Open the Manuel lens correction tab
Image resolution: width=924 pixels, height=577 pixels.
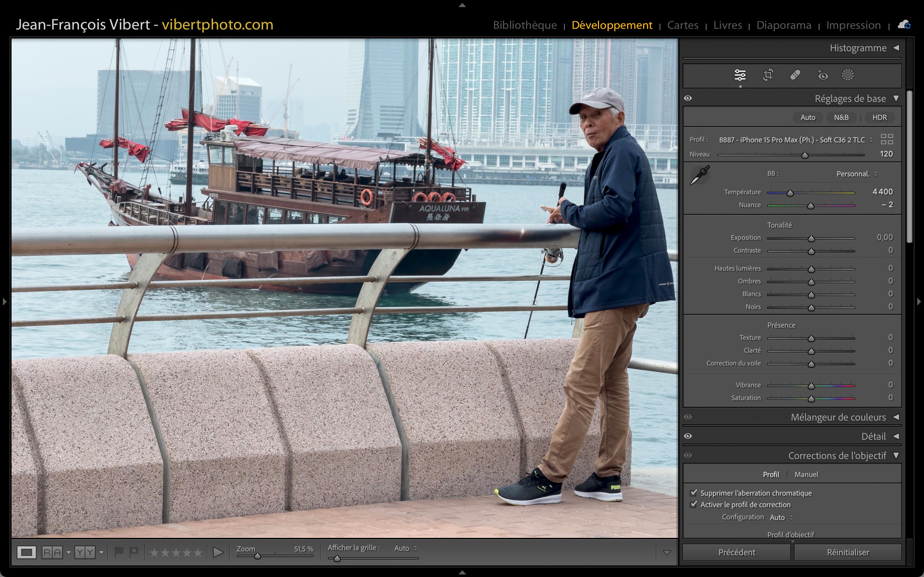[x=806, y=474]
